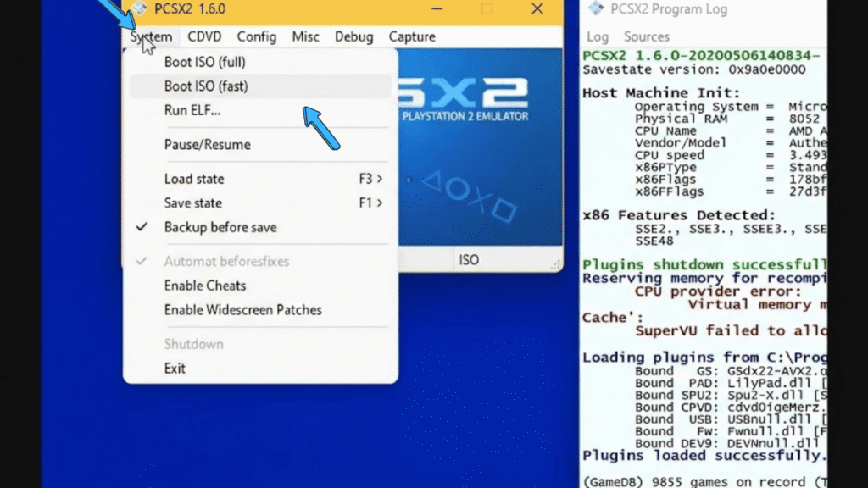Open the CDVD menu
Screen dimensions: 868x488
204,36
